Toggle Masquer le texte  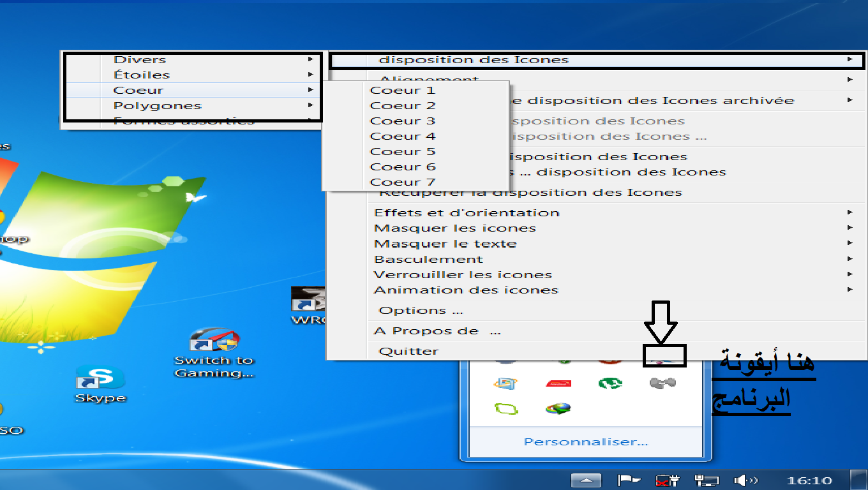coord(445,243)
